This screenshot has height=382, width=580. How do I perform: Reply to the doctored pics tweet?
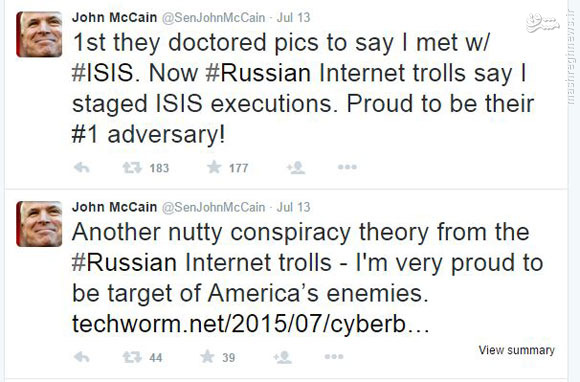[x=82, y=168]
